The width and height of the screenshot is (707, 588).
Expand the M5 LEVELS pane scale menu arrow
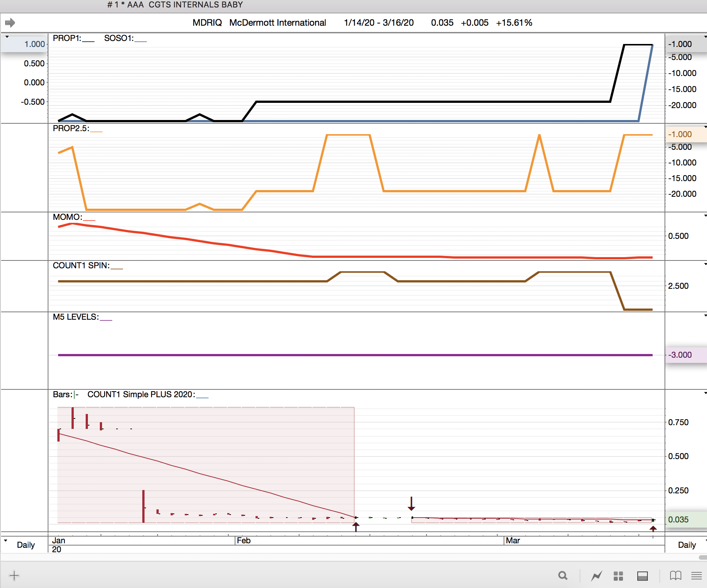705,316
